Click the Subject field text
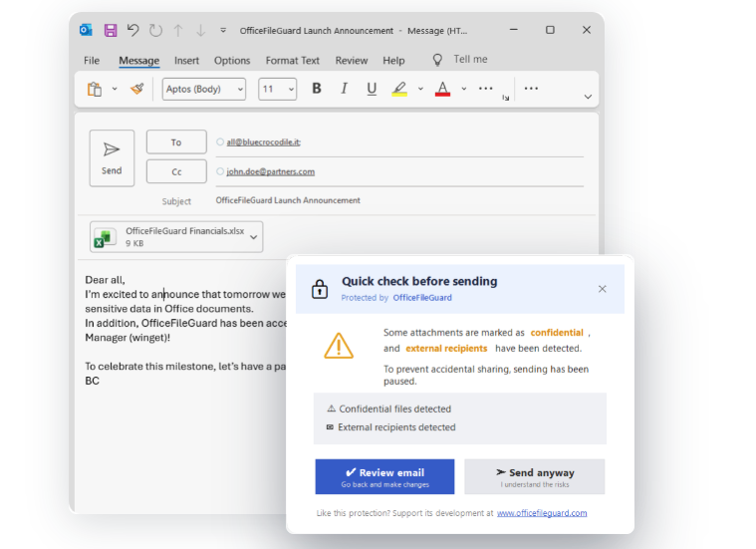756x549 pixels. pyautogui.click(x=288, y=200)
